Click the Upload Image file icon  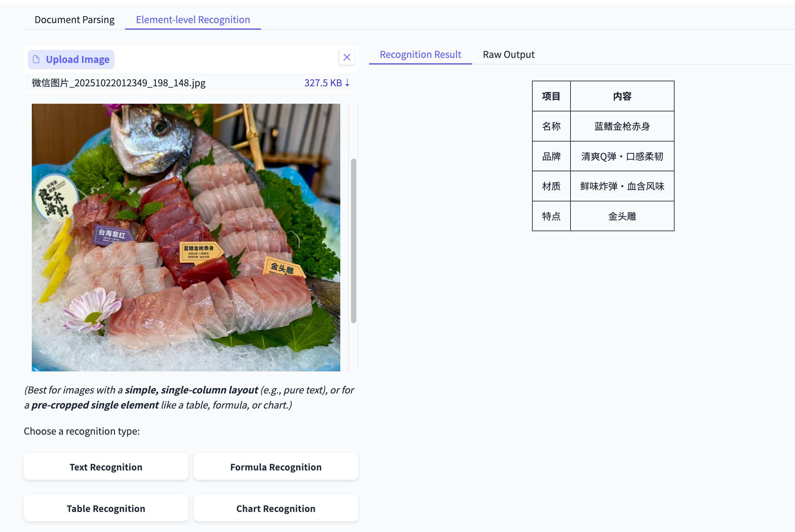coord(36,59)
